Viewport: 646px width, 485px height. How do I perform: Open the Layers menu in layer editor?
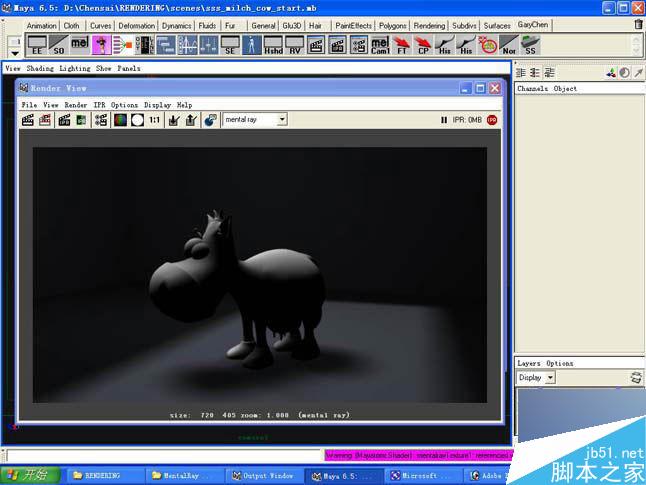[x=529, y=363]
